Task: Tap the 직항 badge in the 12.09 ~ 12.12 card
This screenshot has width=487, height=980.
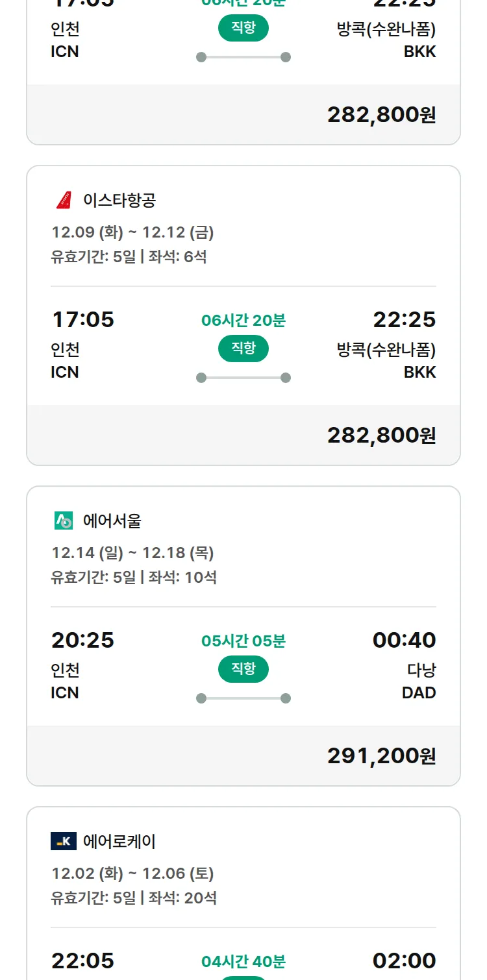Action: [243, 349]
